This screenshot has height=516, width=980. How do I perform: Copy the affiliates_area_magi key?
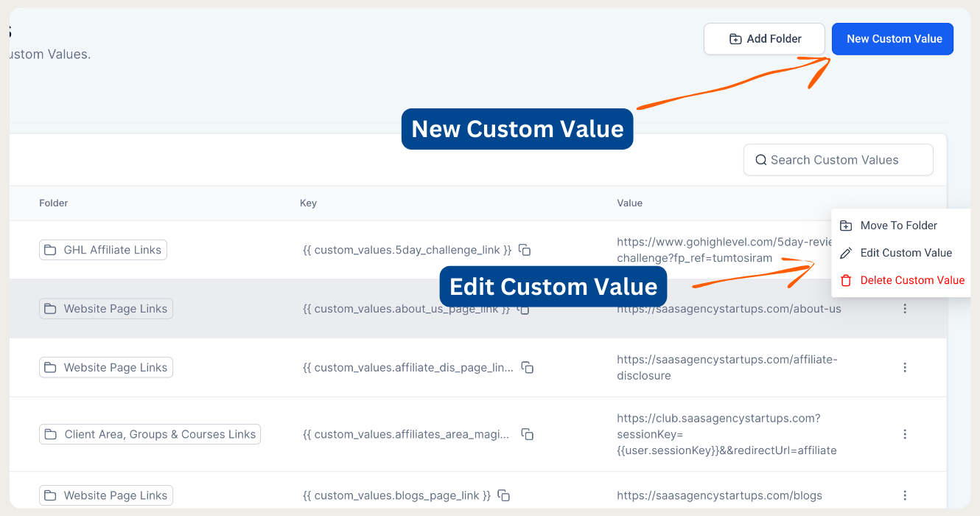click(x=528, y=434)
